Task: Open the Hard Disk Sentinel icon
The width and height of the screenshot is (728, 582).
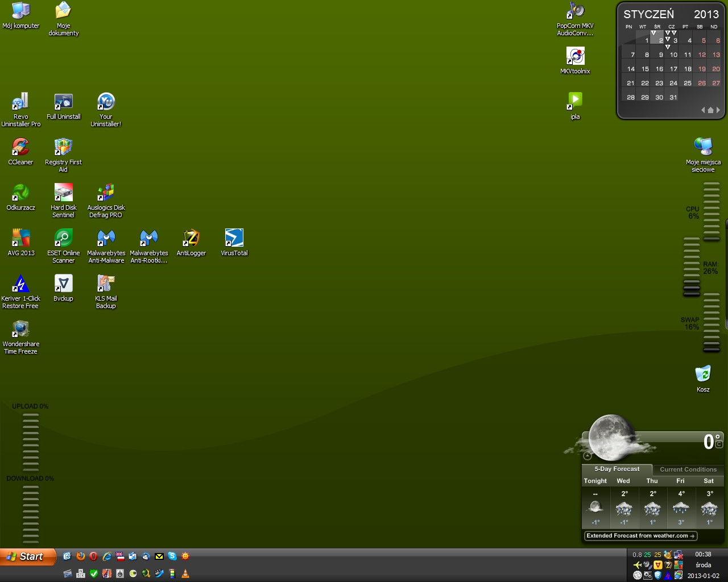Action: tap(63, 193)
